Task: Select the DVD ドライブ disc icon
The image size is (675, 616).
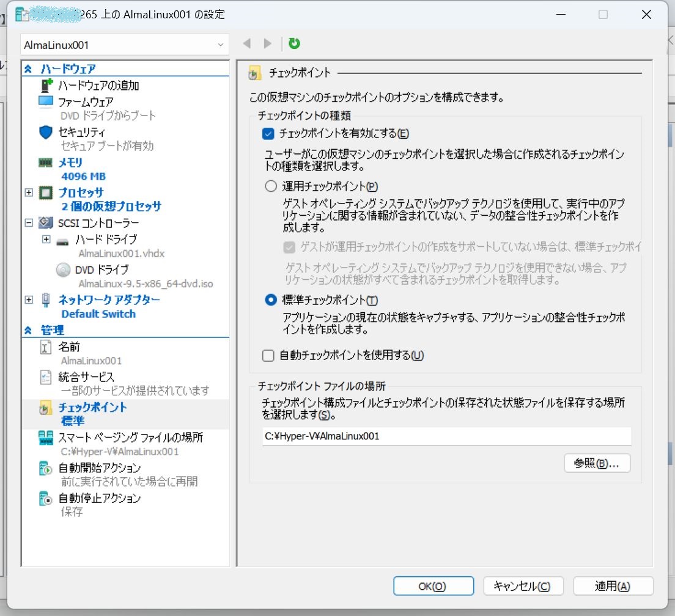Action: tap(63, 269)
